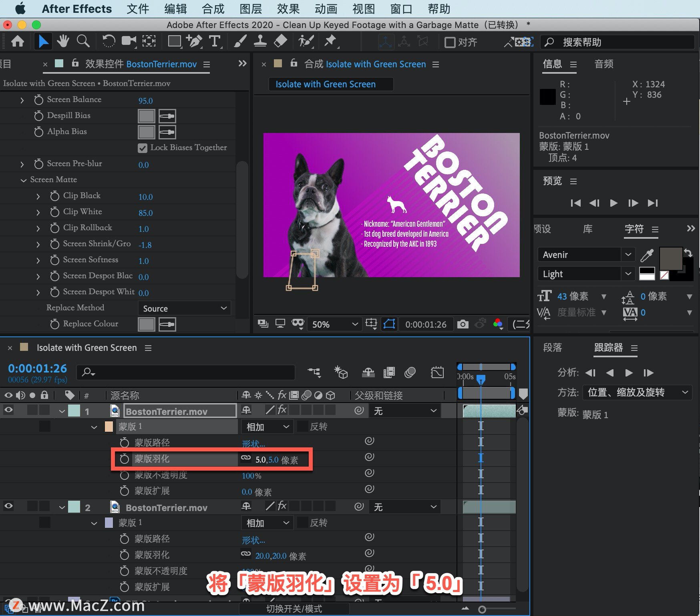Click Show Channel colour management icon

498,324
